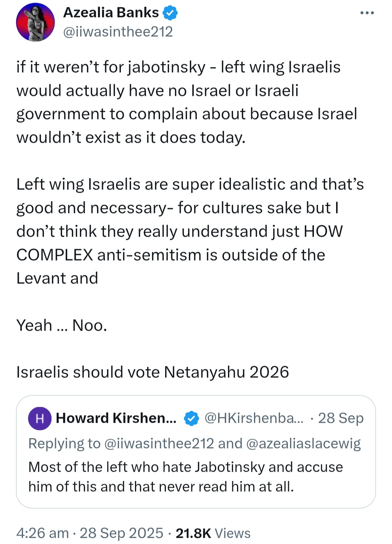
Task: Open the @iiwasinthee212 handle under the name
Action: point(118,32)
